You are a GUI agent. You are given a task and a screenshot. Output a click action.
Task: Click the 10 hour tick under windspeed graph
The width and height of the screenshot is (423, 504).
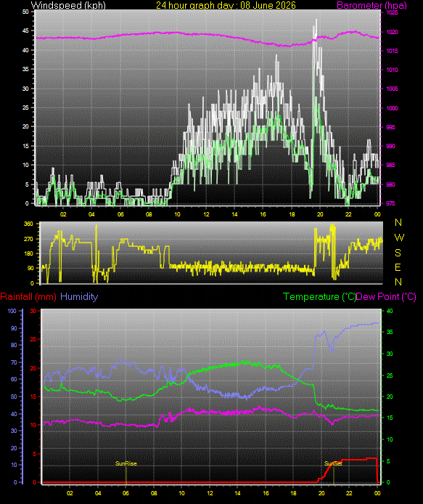(177, 214)
